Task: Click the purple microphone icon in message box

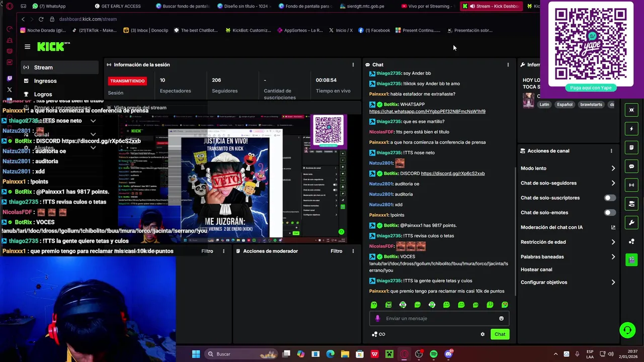Action: coord(377,318)
